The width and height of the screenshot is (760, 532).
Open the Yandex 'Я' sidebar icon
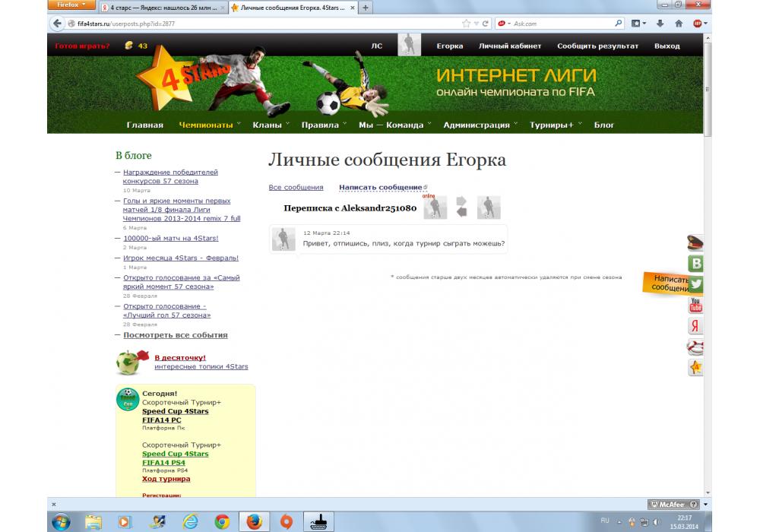695,326
